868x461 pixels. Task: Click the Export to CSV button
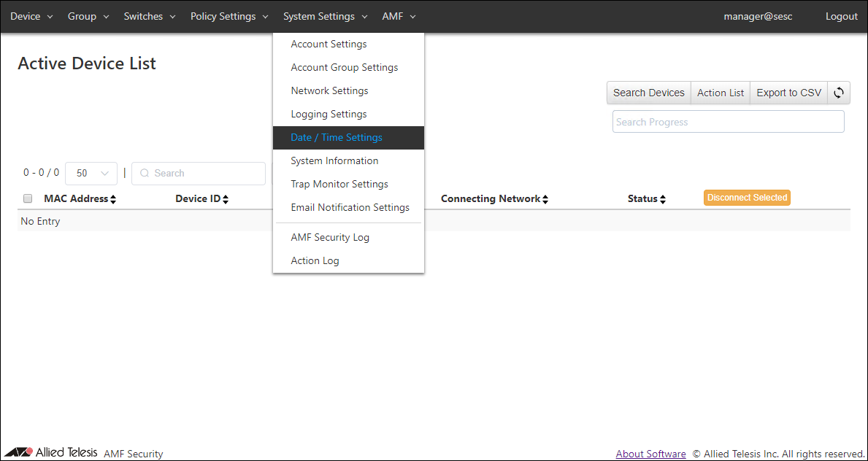coord(788,93)
